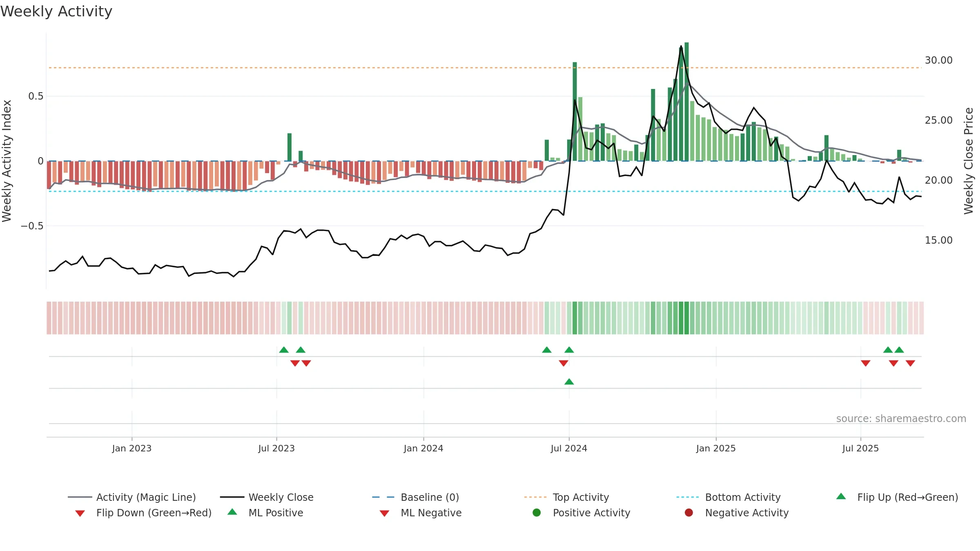Screen dimensions: 980x551
Task: Click the −0.5 activity index tick
Action: coord(32,226)
